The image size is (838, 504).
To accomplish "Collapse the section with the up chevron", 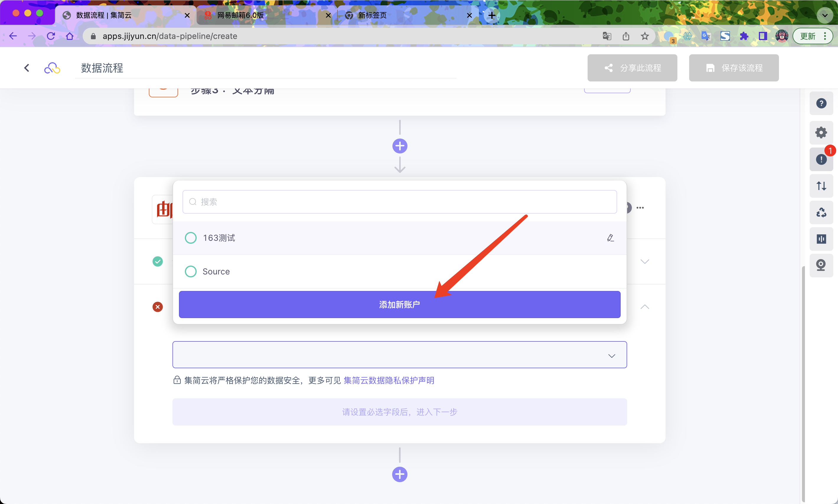I will [645, 307].
